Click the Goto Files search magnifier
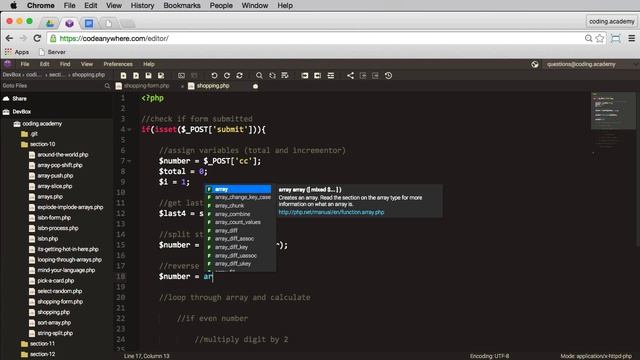 [x=107, y=86]
